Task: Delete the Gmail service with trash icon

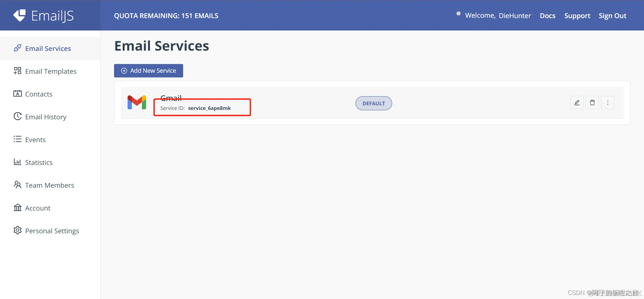Action: pos(592,103)
